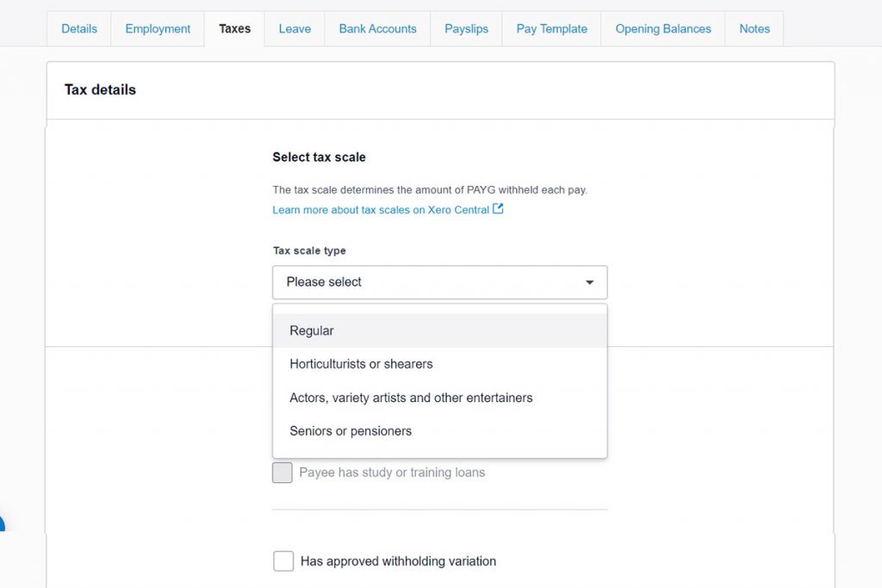
Task: Open the Opening Balances tab
Action: click(662, 28)
